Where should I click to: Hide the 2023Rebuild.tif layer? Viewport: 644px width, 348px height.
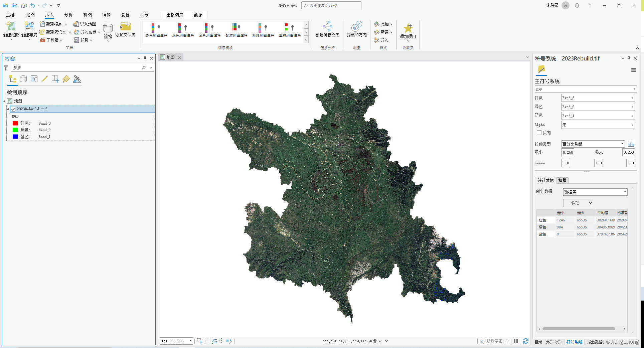pyautogui.click(x=13, y=109)
